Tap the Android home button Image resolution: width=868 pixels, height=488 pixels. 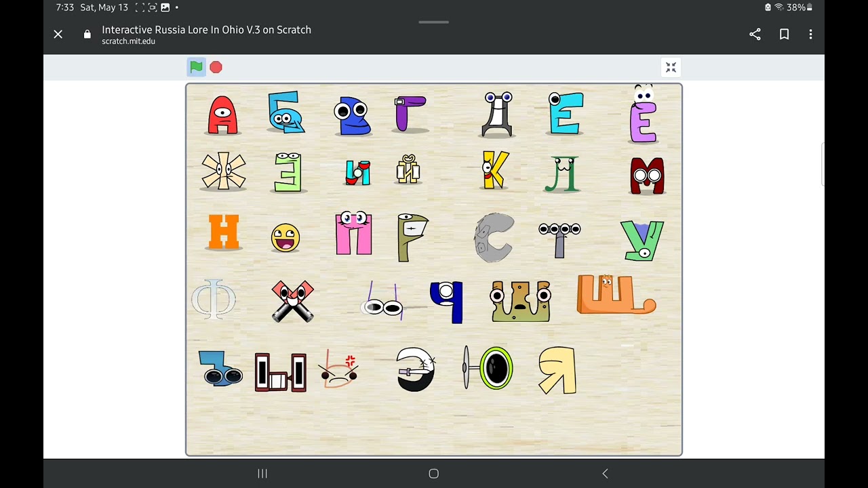pos(434,474)
